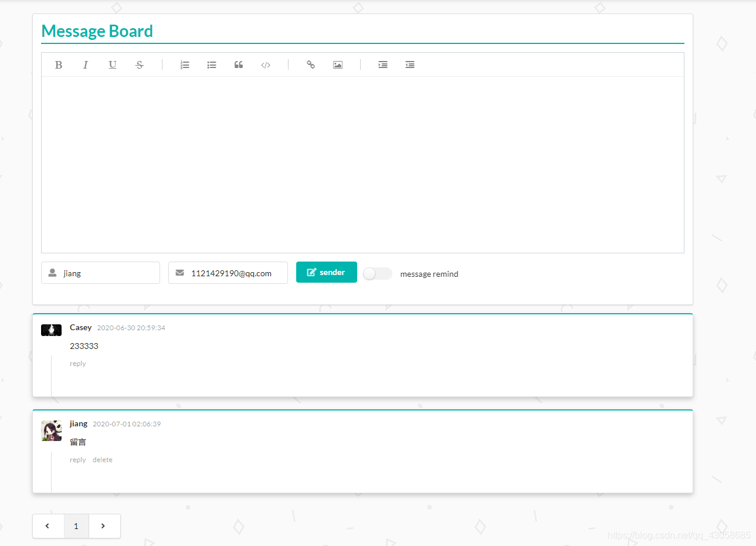Click the Message Board heading
The image size is (756, 546).
(x=97, y=31)
